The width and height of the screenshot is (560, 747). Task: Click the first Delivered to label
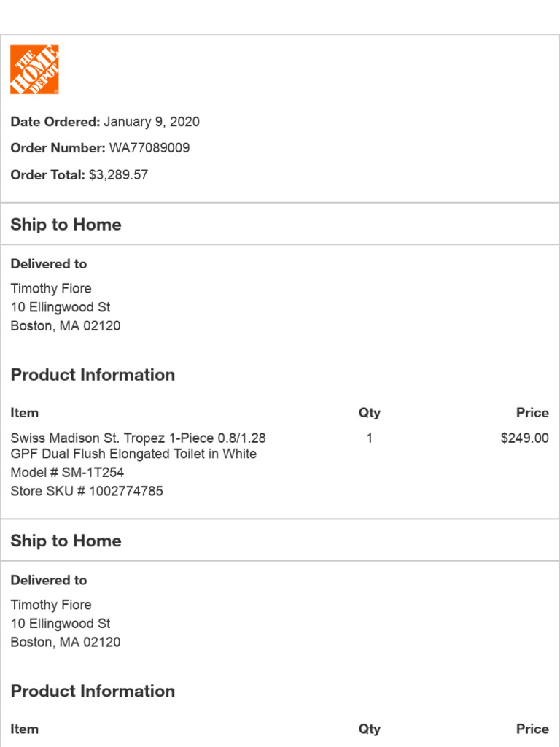(49, 264)
